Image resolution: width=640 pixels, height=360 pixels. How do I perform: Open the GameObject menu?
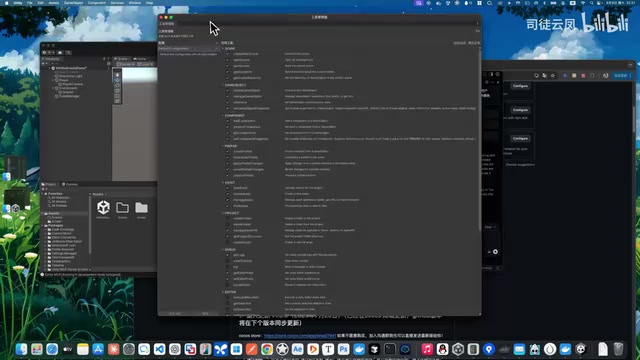73,2
